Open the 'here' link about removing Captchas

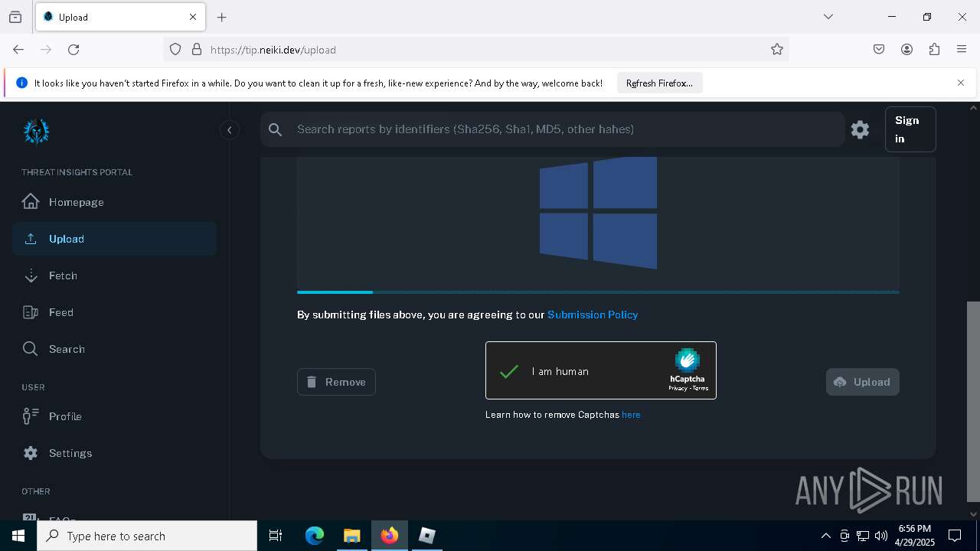pyautogui.click(x=631, y=415)
